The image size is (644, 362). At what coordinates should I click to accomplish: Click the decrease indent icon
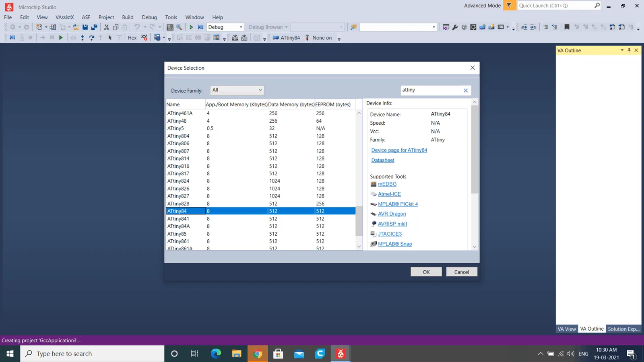[x=524, y=27]
